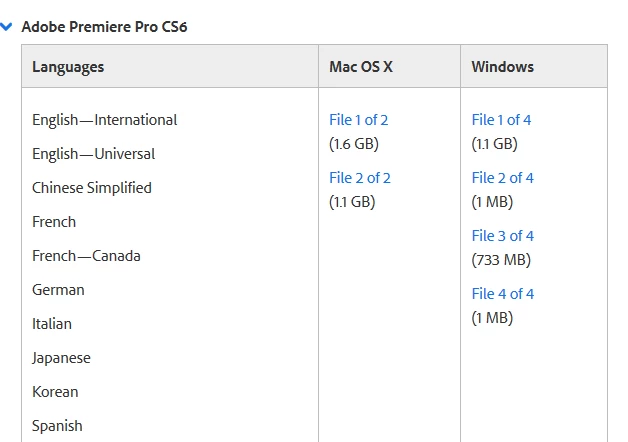Click the Korean language entry
The height and width of the screenshot is (442, 628).
point(55,392)
